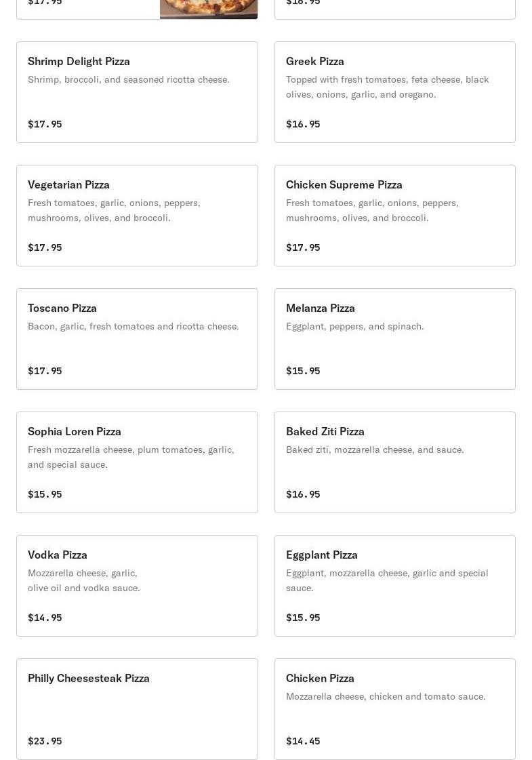This screenshot has width=532, height=760.
Task: Click the pizza photo thumbnail at the top
Action: coord(208,9)
